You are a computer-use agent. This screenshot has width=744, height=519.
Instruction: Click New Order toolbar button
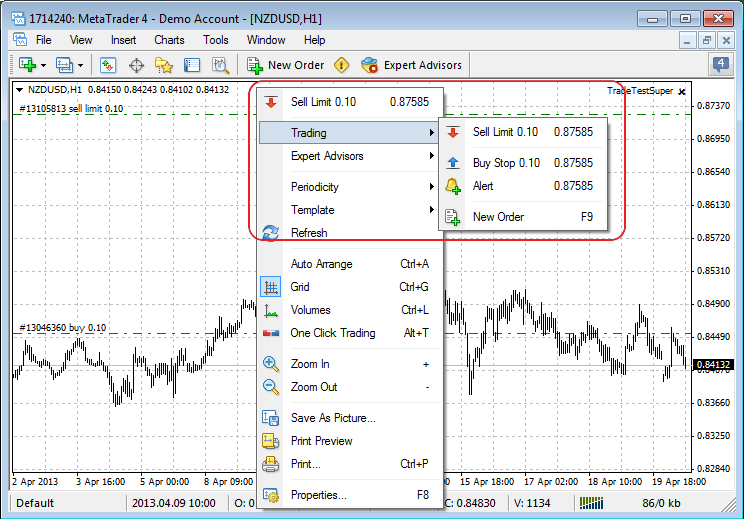pyautogui.click(x=286, y=65)
